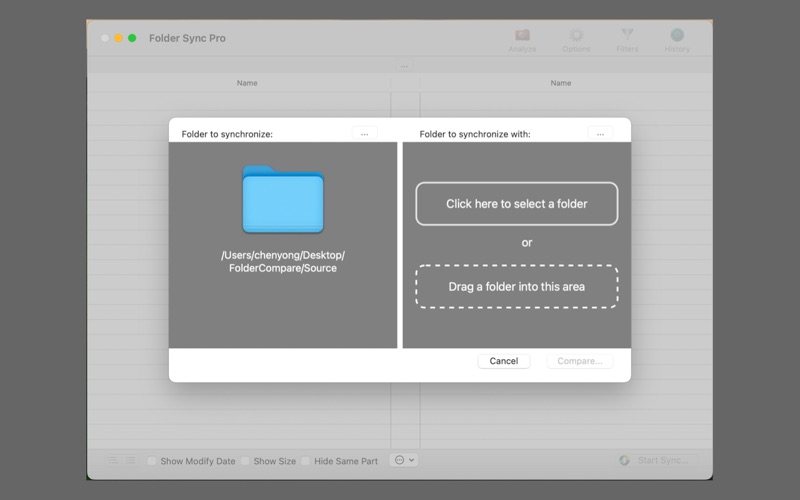Click the Compare... button

tap(580, 361)
